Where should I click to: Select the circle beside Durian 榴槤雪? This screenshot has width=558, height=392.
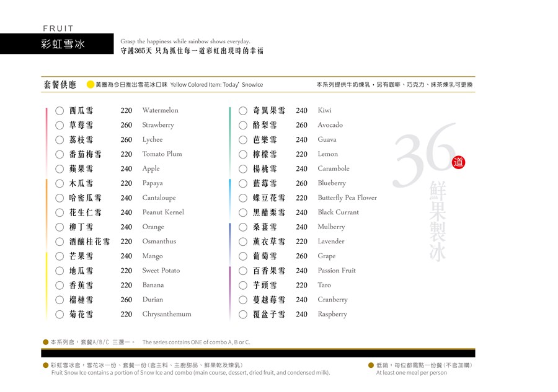click(60, 300)
